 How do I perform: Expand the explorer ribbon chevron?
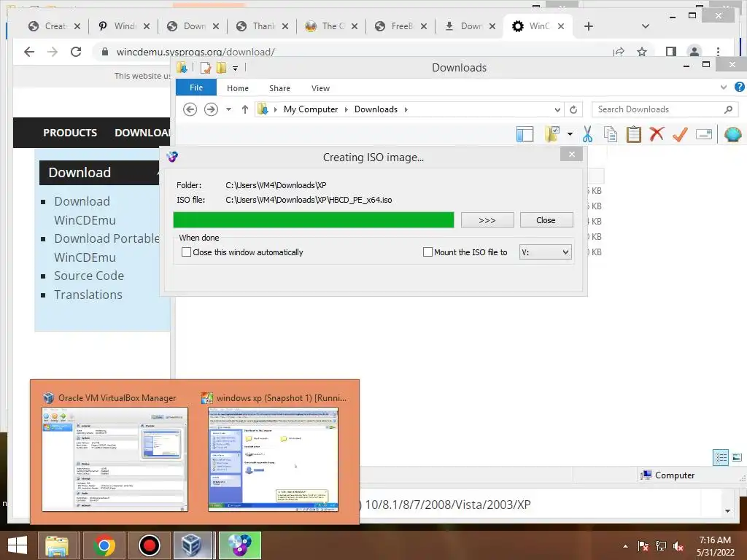pyautogui.click(x=723, y=87)
